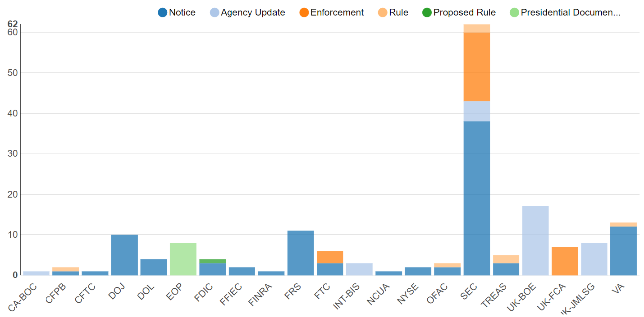Click the FRS Notice bar
This screenshot has height=317, width=644.
click(x=301, y=253)
